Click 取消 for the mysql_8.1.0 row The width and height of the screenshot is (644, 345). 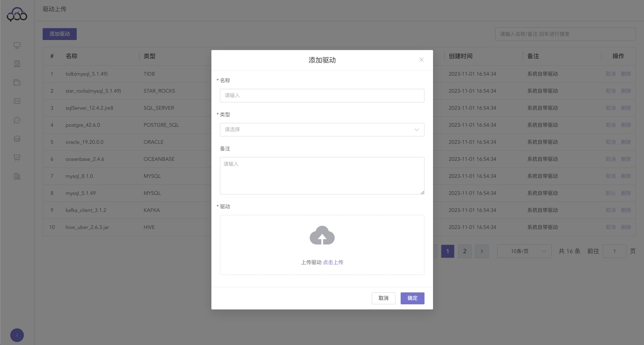[611, 176]
